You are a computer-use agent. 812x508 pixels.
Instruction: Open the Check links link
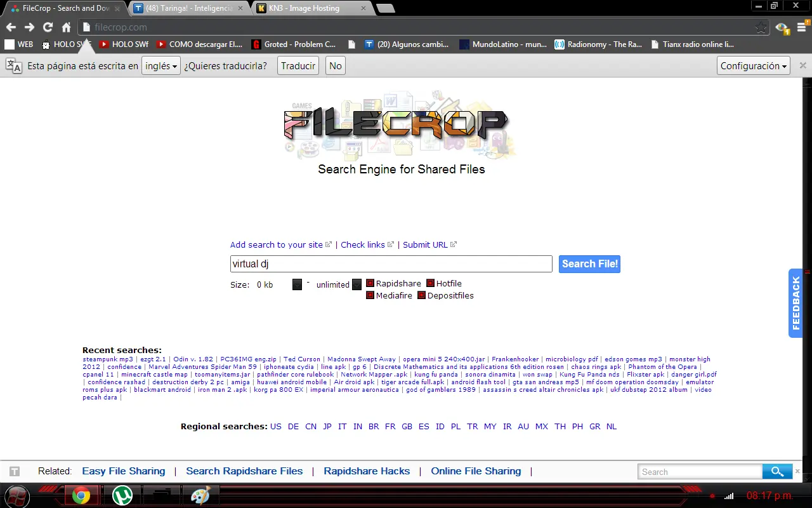363,244
